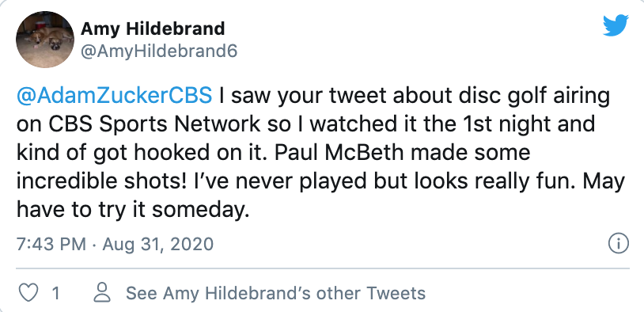See Amy Hildebrand's other Tweets
This screenshot has width=644, height=312.
275,294
